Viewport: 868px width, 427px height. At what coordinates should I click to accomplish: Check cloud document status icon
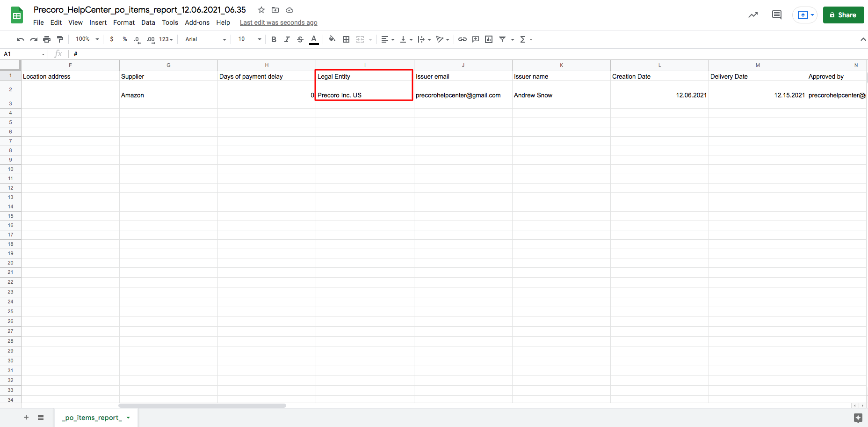click(289, 10)
